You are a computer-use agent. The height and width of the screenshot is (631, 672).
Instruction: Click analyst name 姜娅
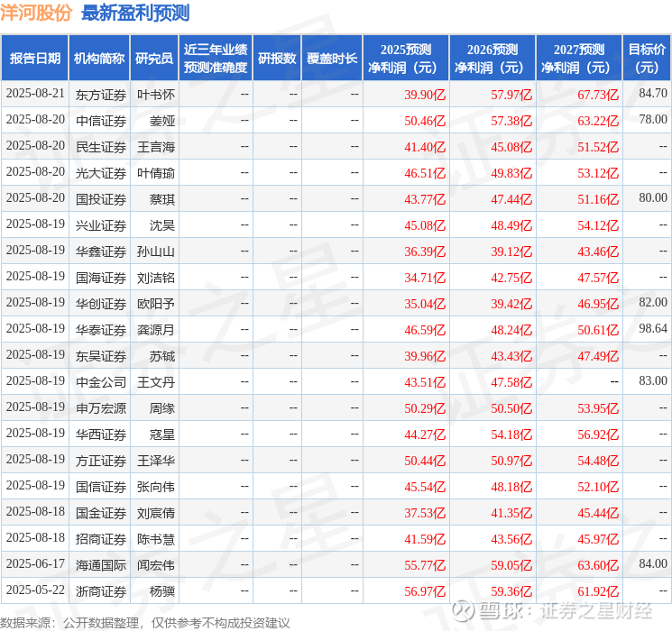(x=162, y=121)
